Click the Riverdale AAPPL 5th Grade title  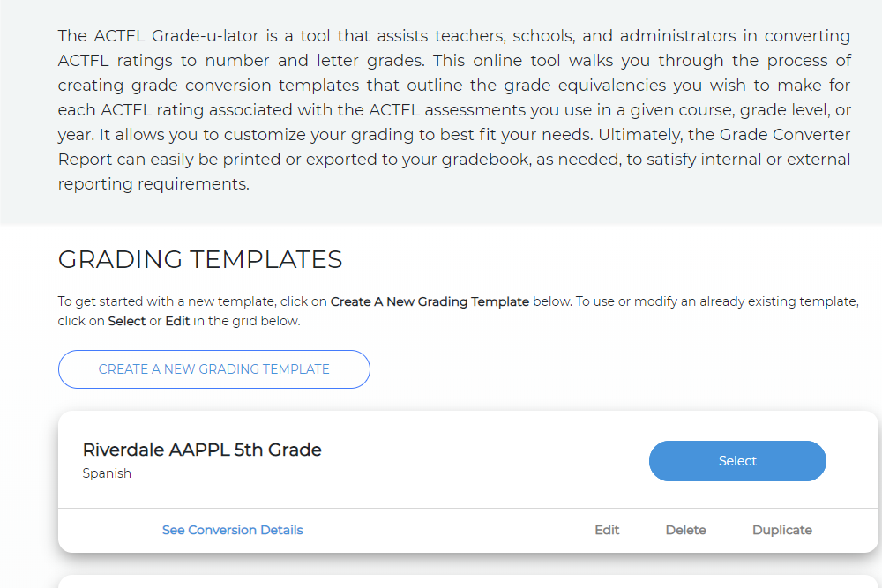point(202,450)
